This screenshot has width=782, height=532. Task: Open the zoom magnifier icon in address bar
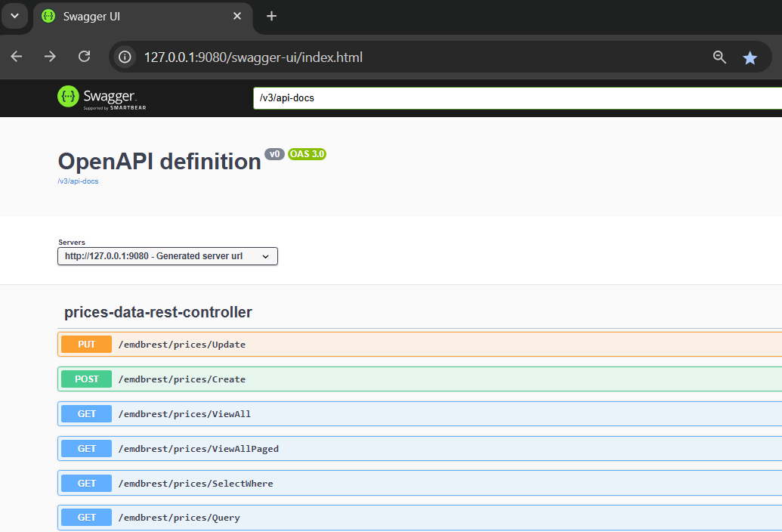tap(719, 57)
